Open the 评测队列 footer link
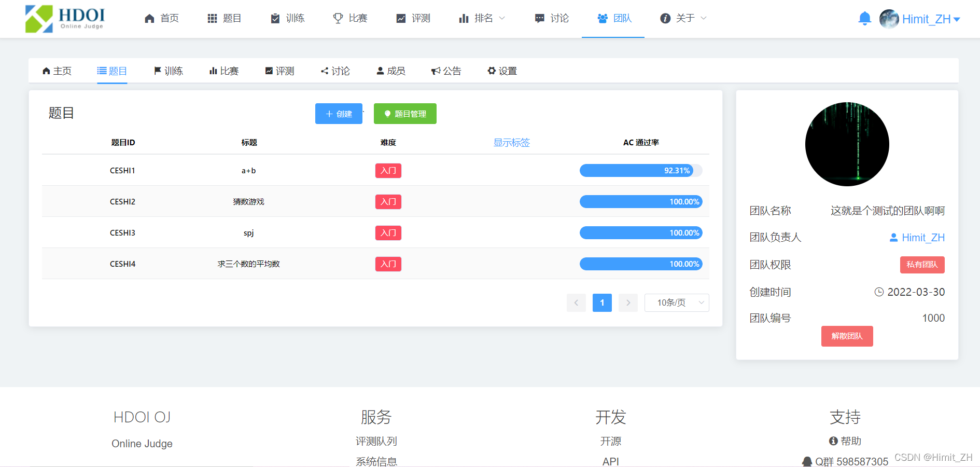Screen dimensions: 980x467 click(376, 441)
